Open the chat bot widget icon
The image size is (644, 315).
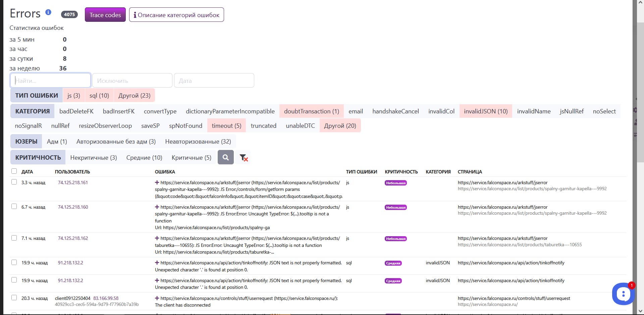623,294
